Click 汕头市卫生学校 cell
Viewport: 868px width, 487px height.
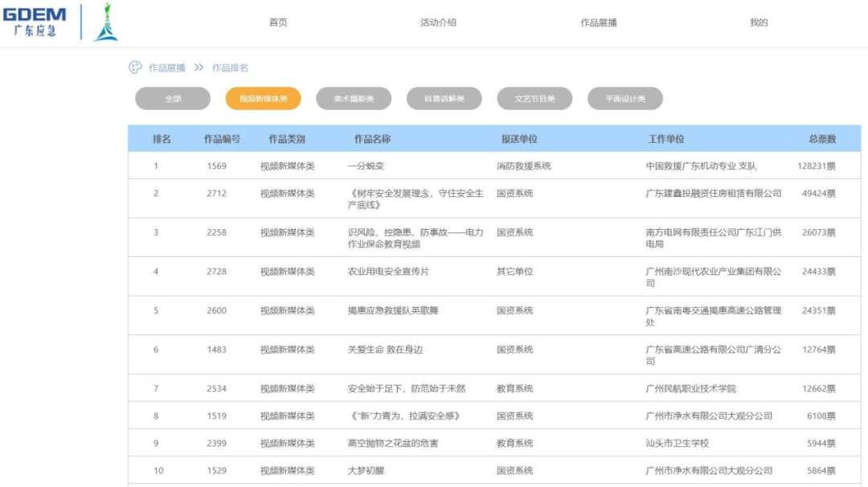pyautogui.click(x=678, y=443)
